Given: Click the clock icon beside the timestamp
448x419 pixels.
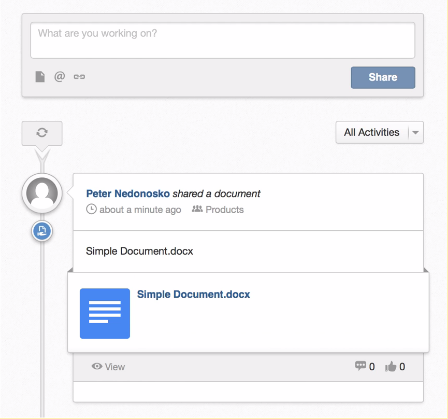Looking at the screenshot, I should pos(91,209).
